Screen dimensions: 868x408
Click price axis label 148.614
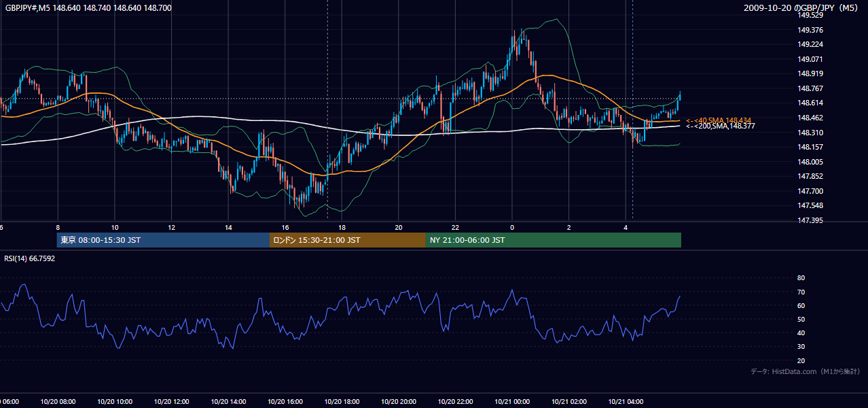point(811,103)
